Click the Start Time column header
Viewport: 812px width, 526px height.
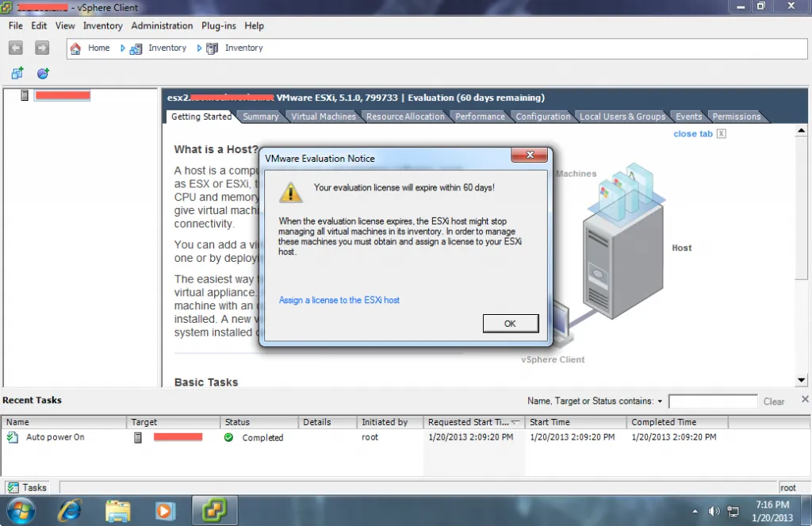(x=576, y=422)
